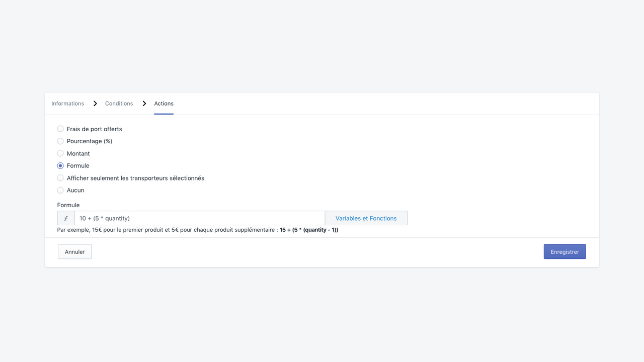Click the chevron after Informations

click(x=95, y=104)
